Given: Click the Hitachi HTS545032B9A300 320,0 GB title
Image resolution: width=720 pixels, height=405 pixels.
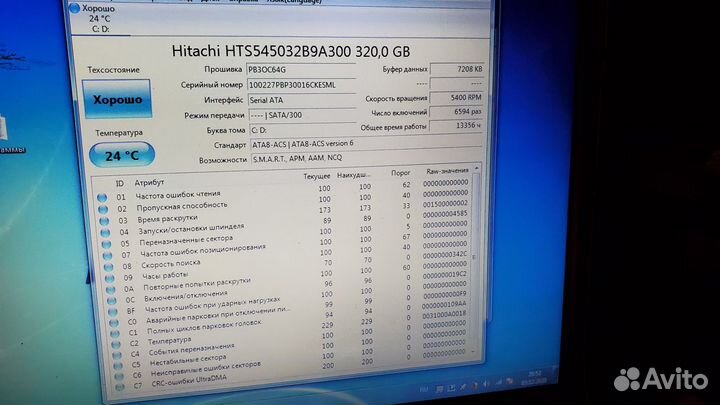Looking at the screenshot, I should coord(291,51).
